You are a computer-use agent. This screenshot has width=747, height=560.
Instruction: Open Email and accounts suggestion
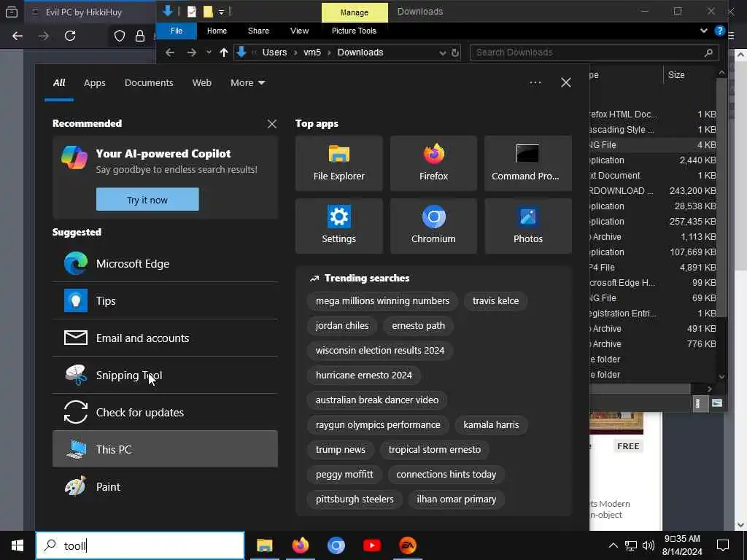tap(165, 338)
